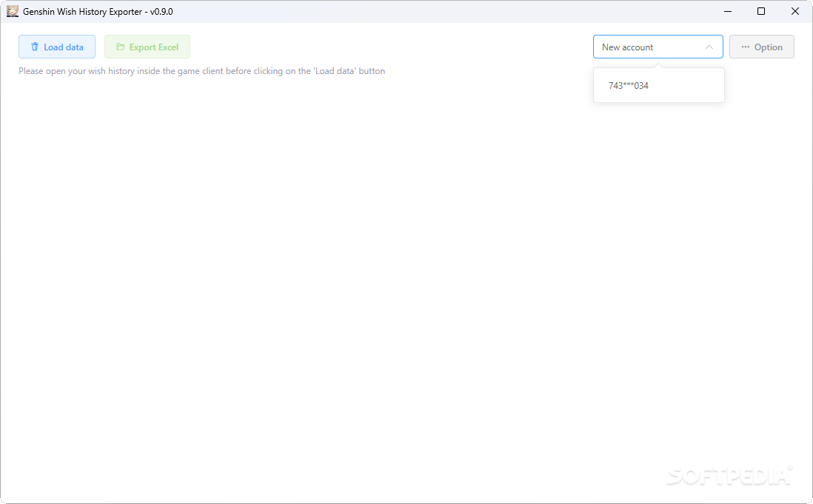
Task: Close the Genshin Wish History Exporter
Action: coord(794,11)
